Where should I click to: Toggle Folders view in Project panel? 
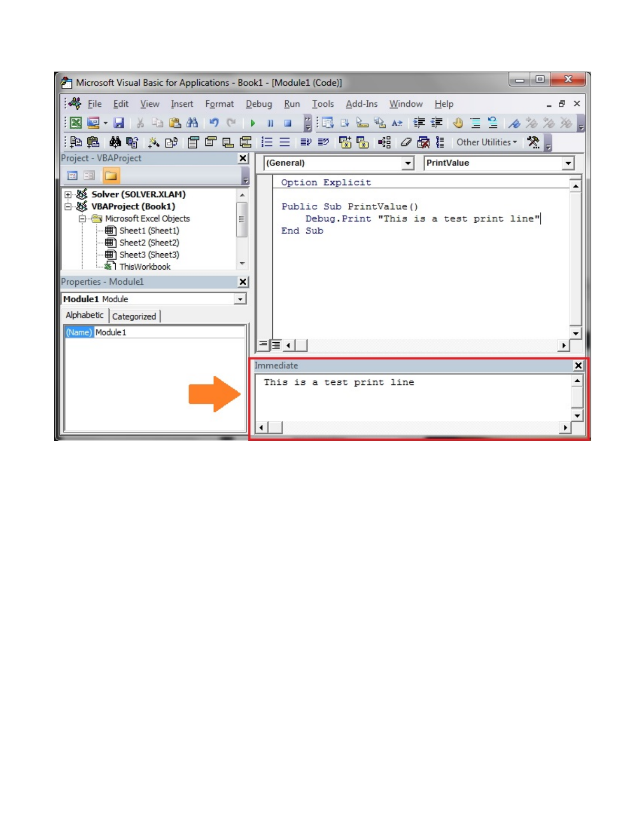[111, 176]
